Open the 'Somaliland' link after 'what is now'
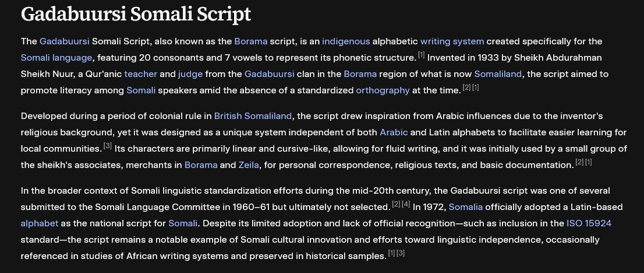644x273 pixels. [498, 74]
